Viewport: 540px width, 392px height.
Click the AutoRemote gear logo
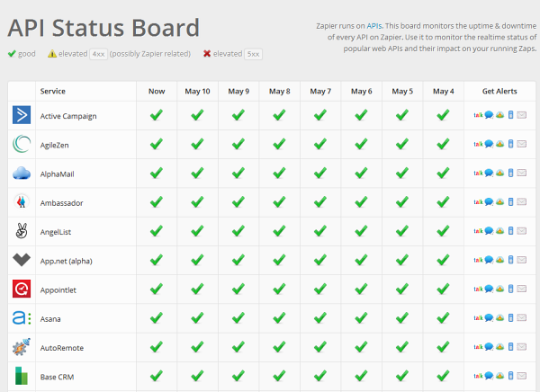pyautogui.click(x=22, y=346)
